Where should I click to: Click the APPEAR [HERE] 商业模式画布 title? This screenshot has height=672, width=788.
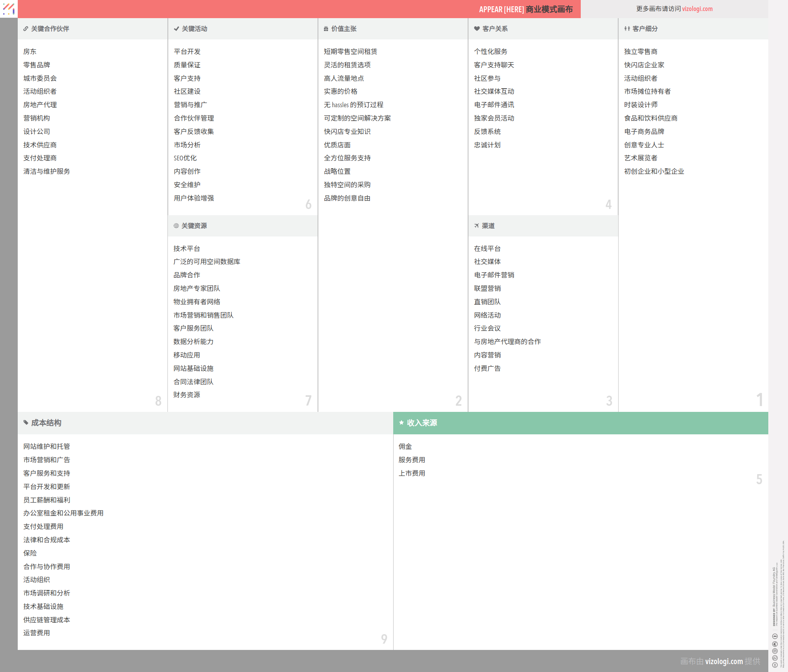[526, 9]
